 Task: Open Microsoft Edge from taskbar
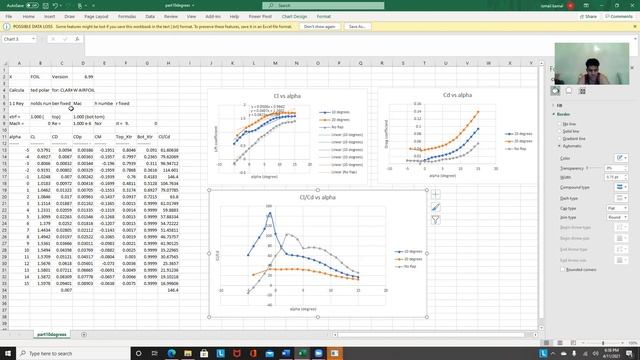pos(171,353)
